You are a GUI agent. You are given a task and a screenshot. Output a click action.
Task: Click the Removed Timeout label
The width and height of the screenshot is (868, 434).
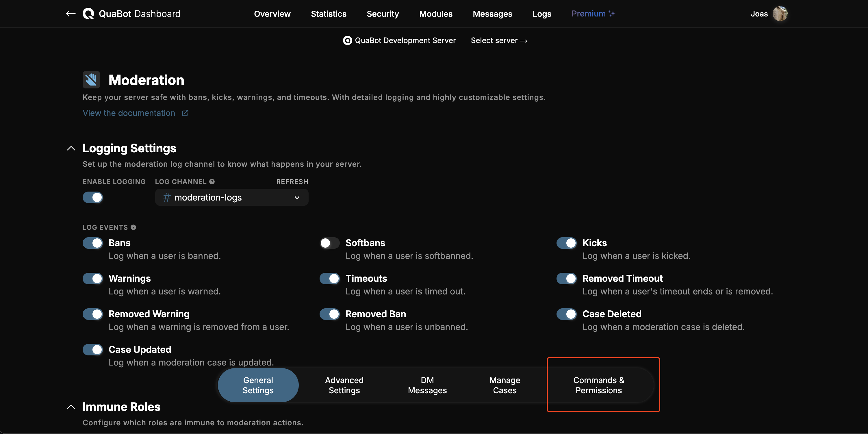(x=622, y=278)
